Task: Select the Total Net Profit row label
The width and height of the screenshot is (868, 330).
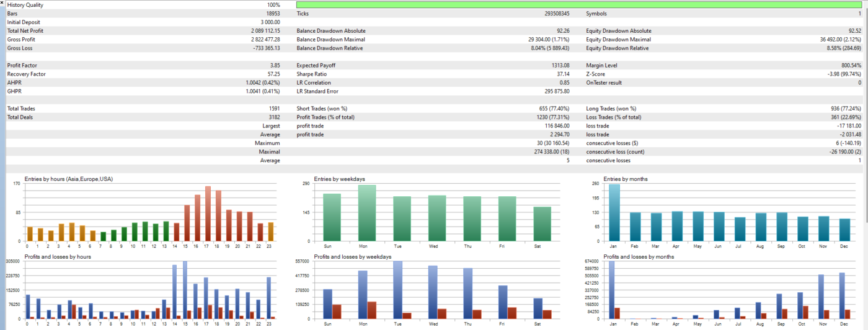Action: pyautogui.click(x=25, y=31)
